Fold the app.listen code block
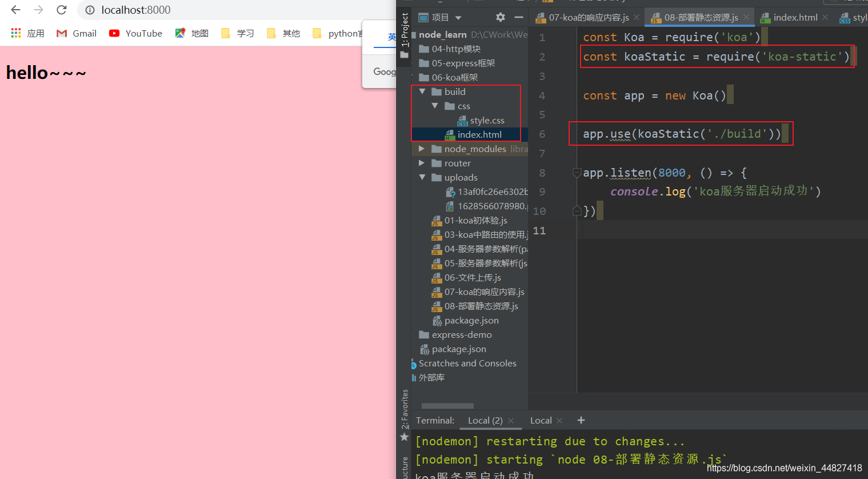Image resolution: width=868 pixels, height=479 pixels. [x=577, y=173]
